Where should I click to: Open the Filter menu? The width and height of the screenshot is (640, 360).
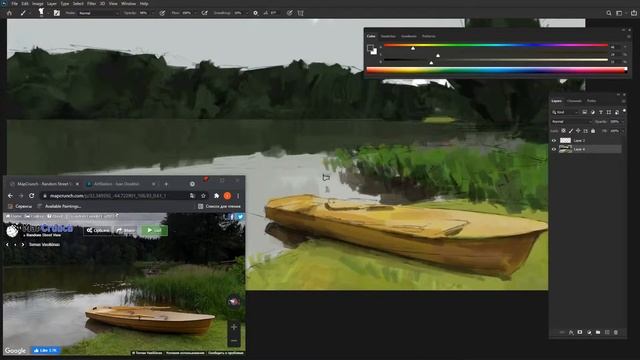click(x=91, y=4)
